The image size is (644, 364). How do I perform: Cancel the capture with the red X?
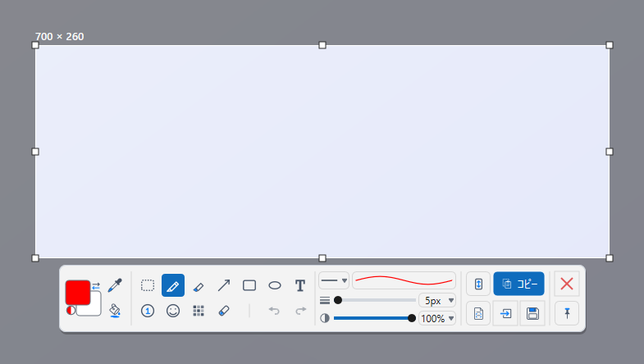point(567,284)
